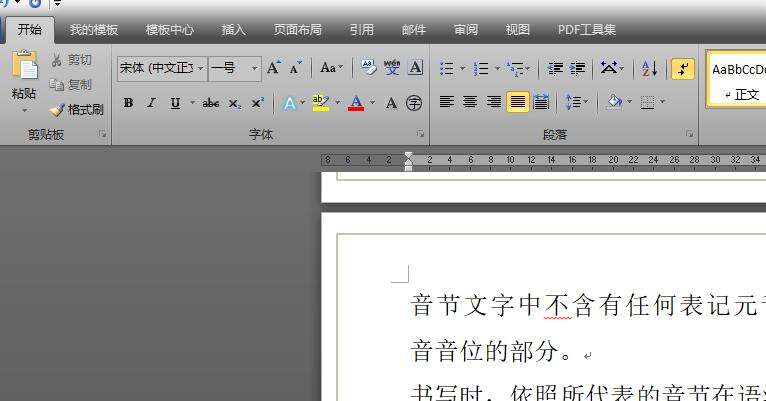Open the 邮件 tab

(x=413, y=30)
